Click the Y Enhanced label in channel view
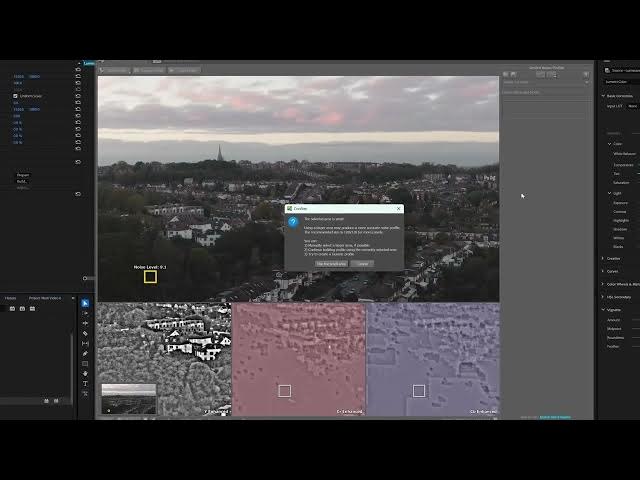Viewport: 640px width, 480px height. (x=216, y=412)
